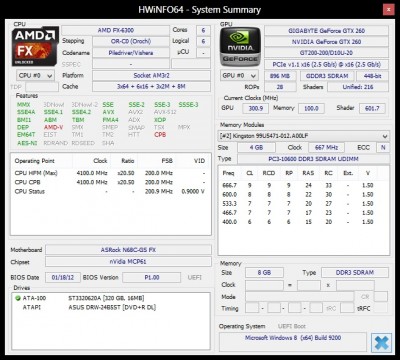Click the GDDR3 SDRAM field
The image size is (400, 360).
click(x=327, y=76)
